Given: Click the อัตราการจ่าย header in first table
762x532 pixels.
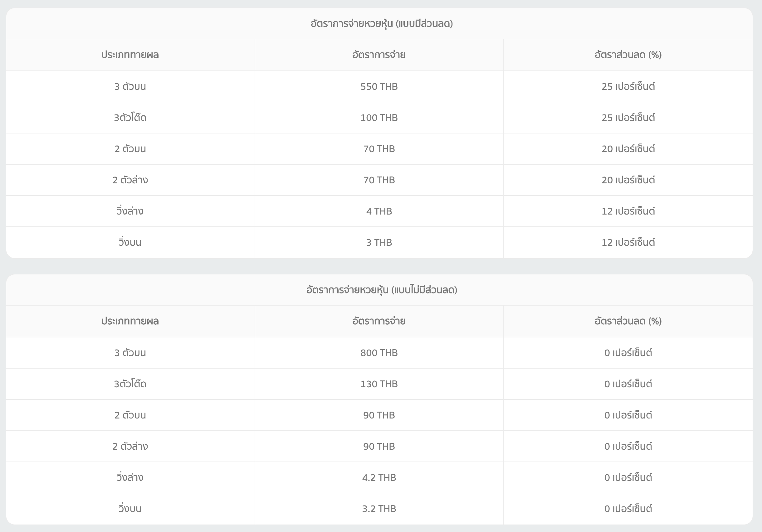Looking at the screenshot, I should [379, 55].
